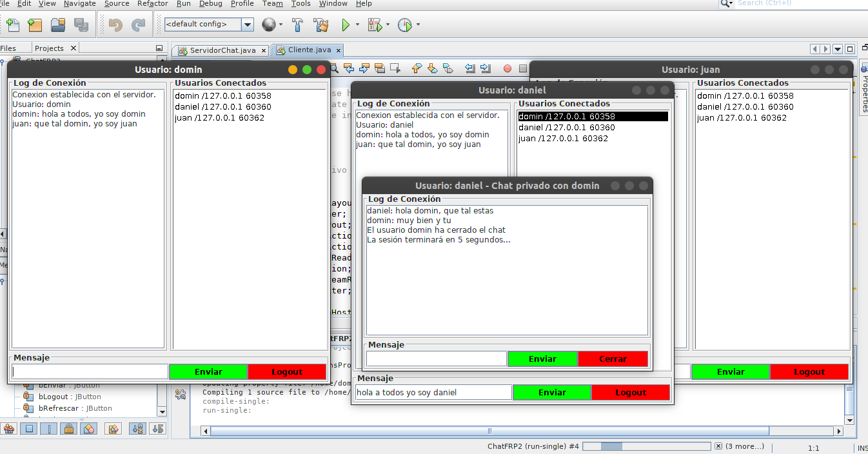Screen dimensions: 868x454
Task: Open the Navigate menu
Action: (x=80, y=4)
